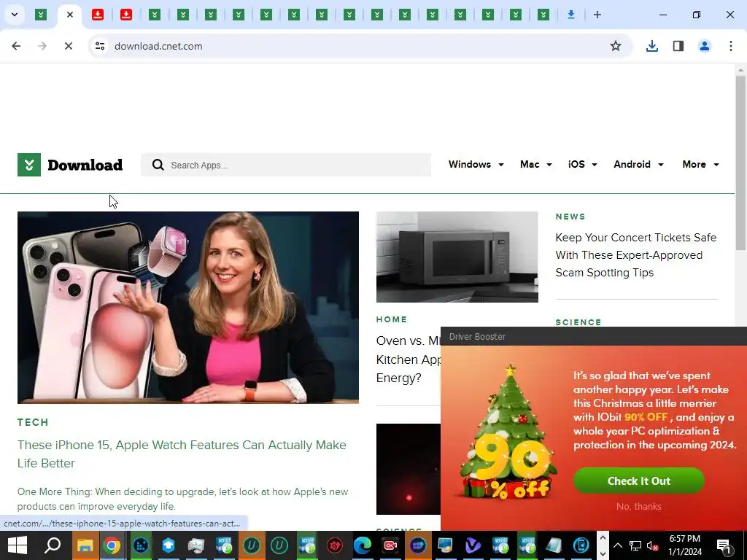This screenshot has height=560, width=747.
Task: Open the dark red-dot science thumbnail
Action: click(x=409, y=469)
